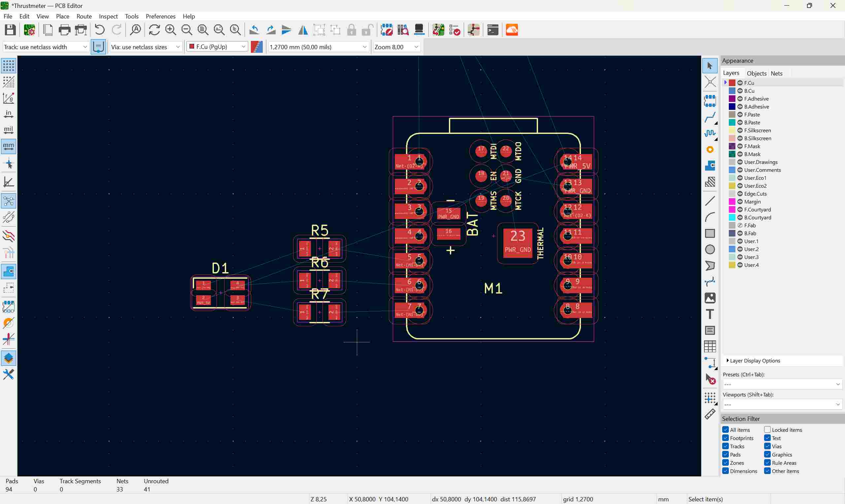This screenshot has height=504, width=845.
Task: Uncheck the Tracks selection filter
Action: pyautogui.click(x=726, y=446)
